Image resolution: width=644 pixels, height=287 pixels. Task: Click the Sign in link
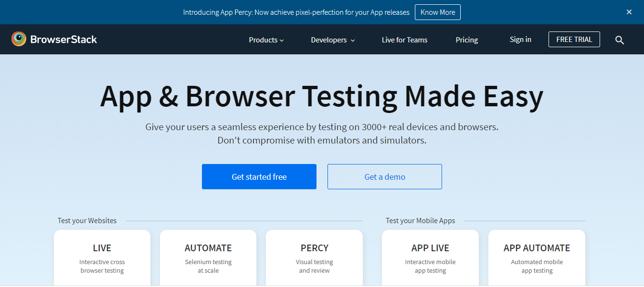coord(520,40)
